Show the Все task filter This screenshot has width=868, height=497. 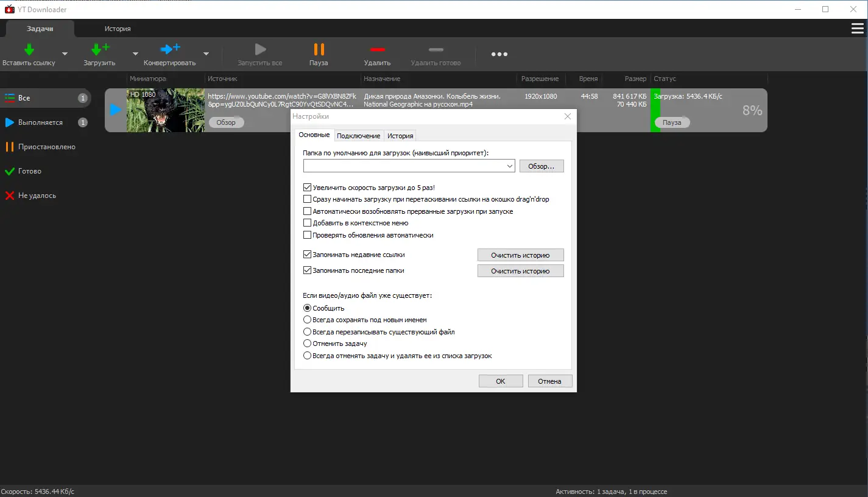click(x=46, y=98)
